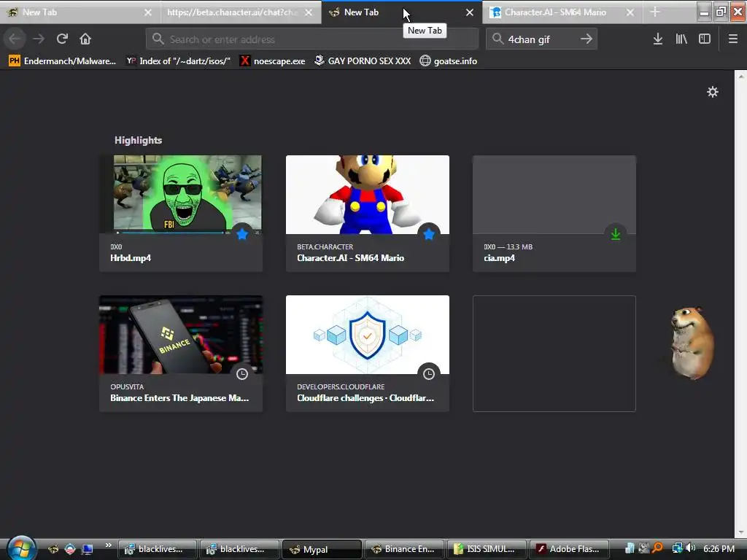Screen dimensions: 747x560
Task: Open Endermanch/Malware bookmark
Action: (x=63, y=61)
